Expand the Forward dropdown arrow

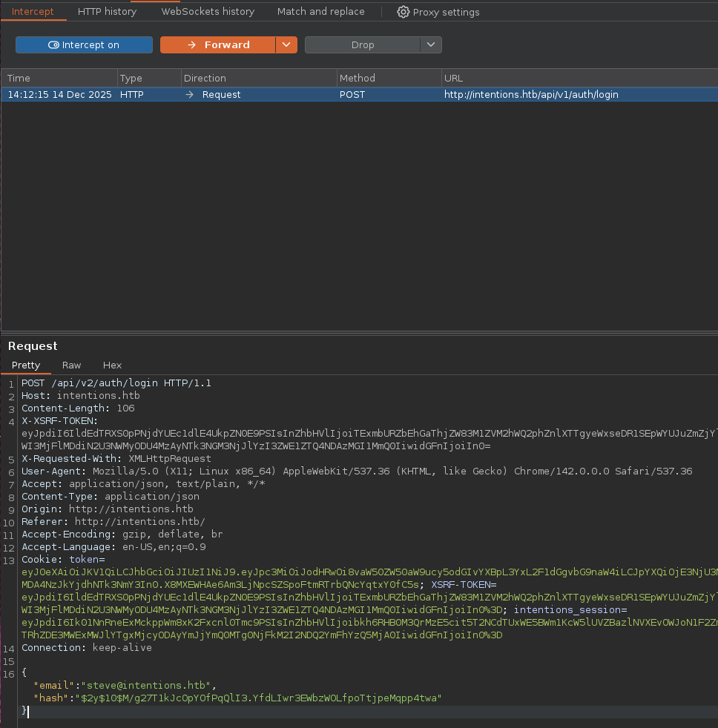[x=286, y=45]
